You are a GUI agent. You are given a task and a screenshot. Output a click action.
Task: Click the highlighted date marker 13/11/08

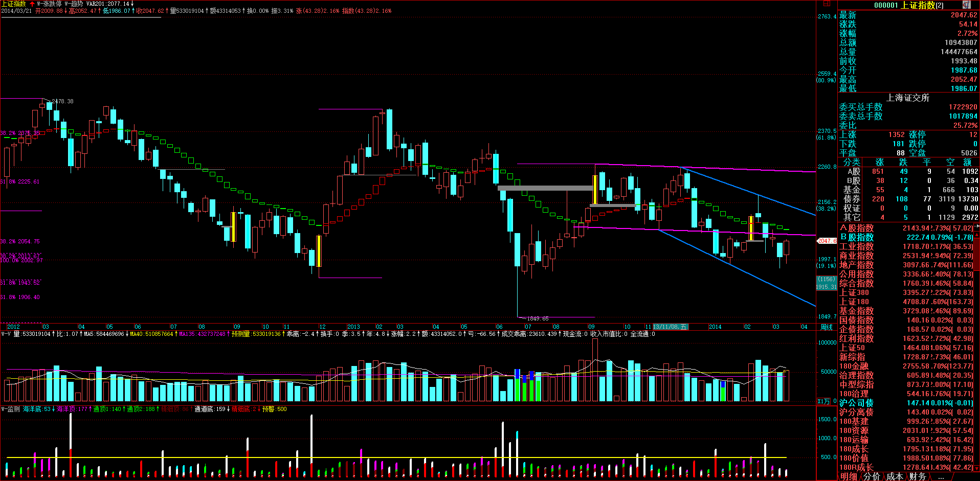tap(670, 327)
